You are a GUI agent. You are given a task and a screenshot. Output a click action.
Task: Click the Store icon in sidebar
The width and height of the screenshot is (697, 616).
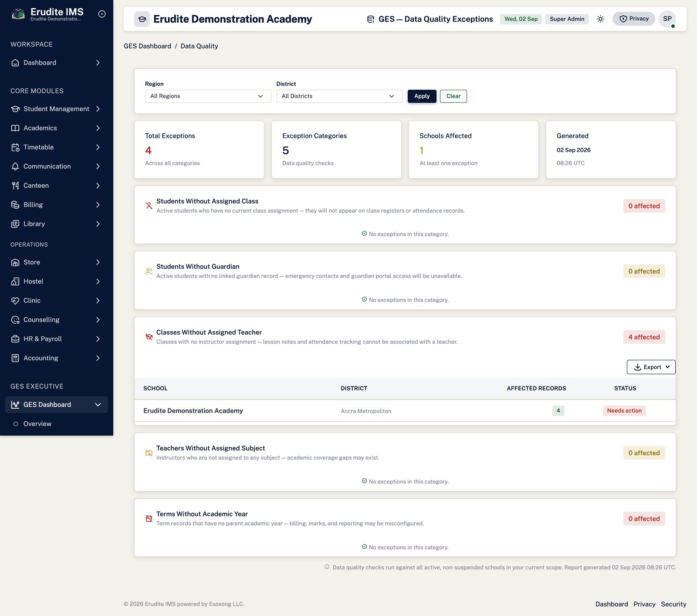pyautogui.click(x=15, y=262)
